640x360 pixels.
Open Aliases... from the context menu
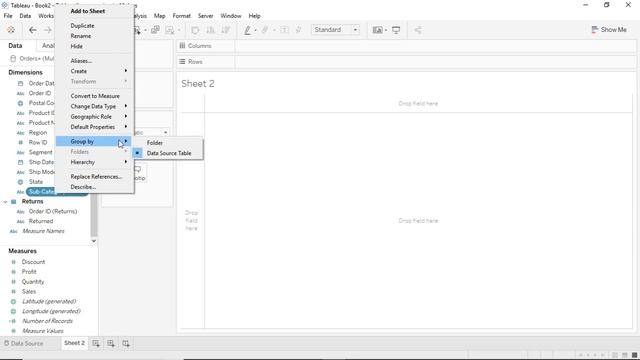click(81, 61)
